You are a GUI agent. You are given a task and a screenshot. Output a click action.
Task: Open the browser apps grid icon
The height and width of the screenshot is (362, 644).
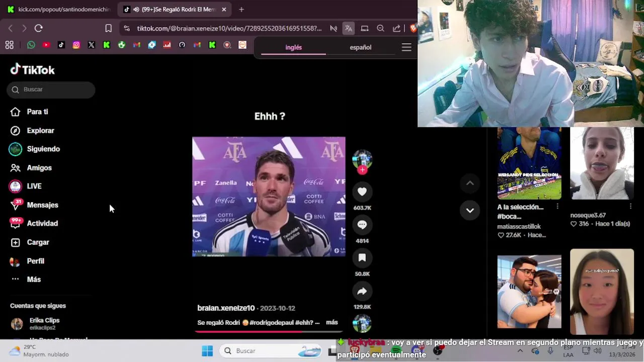pyautogui.click(x=9, y=45)
